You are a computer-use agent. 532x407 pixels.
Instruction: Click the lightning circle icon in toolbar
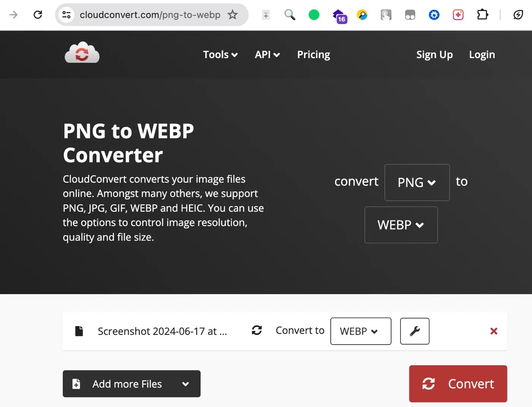coord(518,15)
